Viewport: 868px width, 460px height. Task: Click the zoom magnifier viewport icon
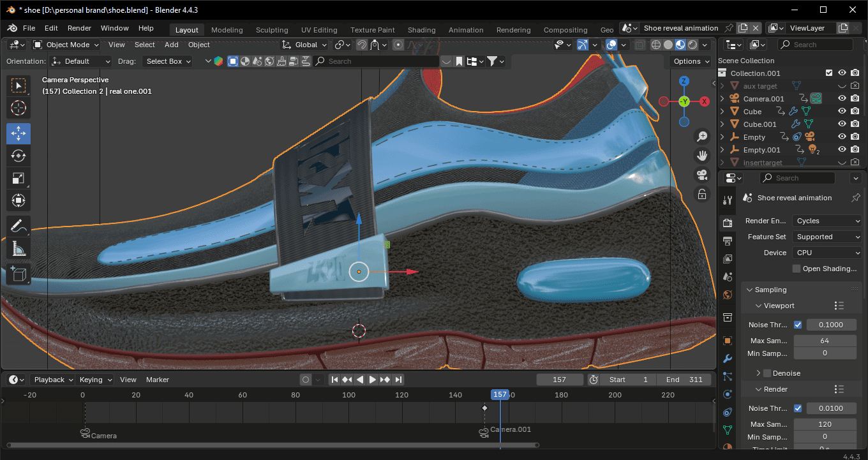pyautogui.click(x=702, y=137)
